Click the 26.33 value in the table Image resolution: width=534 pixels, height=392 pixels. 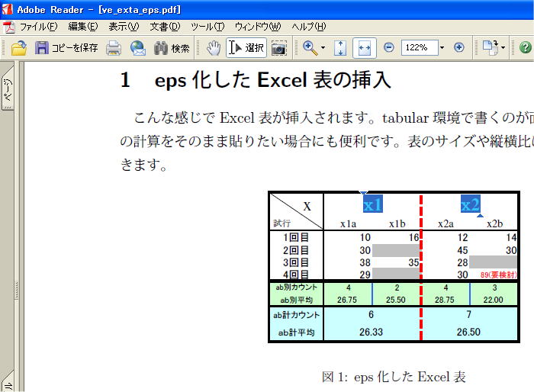point(371,332)
